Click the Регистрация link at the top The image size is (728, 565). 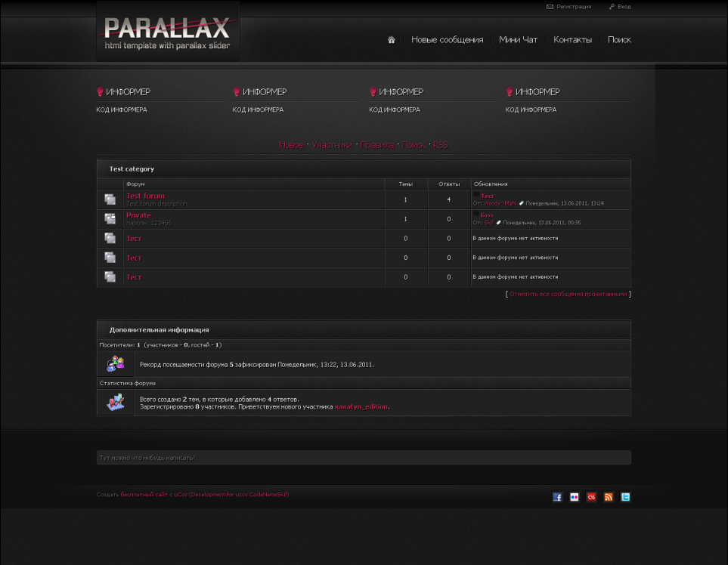(574, 7)
